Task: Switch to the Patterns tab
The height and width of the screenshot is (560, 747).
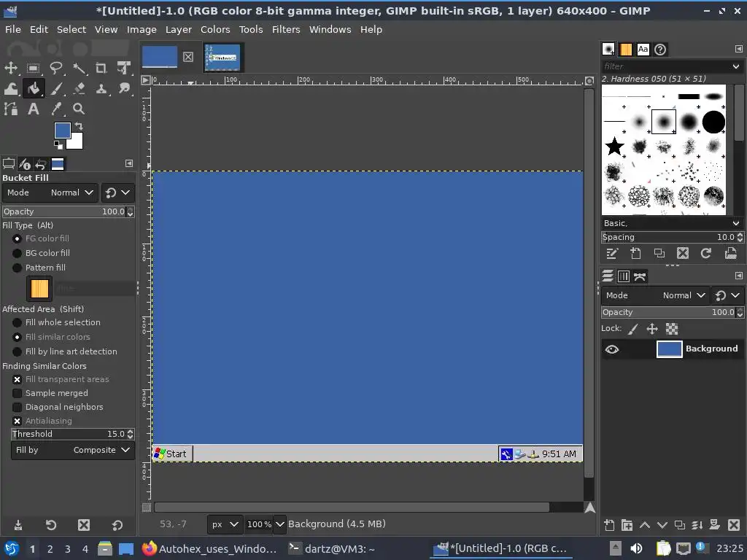Action: click(x=625, y=49)
